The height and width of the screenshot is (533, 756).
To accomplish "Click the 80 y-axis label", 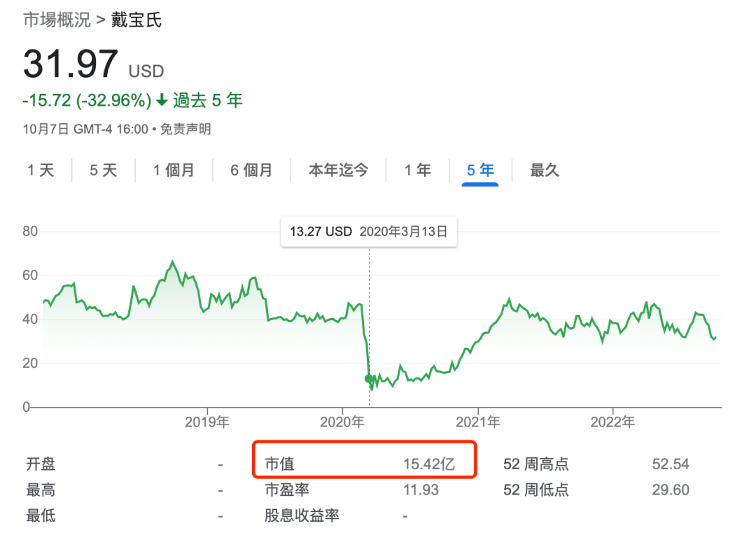I will click(30, 232).
